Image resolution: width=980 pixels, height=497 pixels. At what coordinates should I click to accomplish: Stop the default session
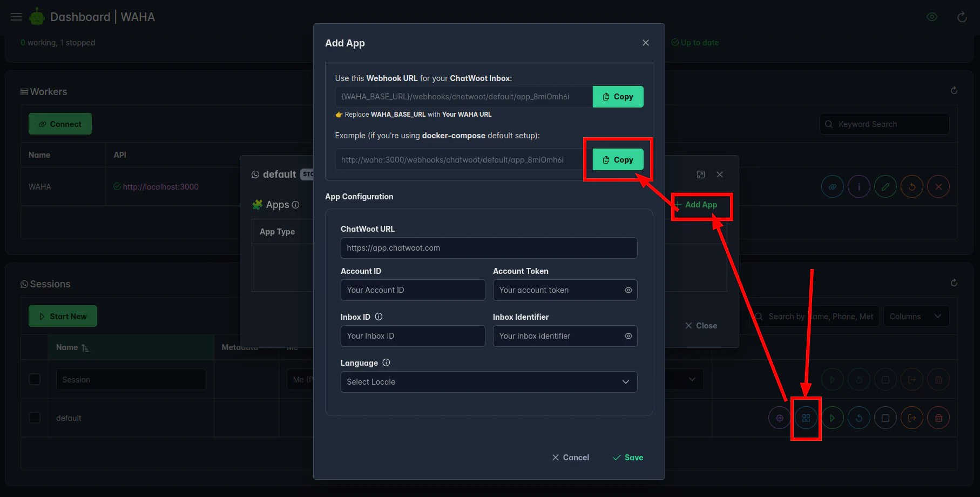(x=886, y=418)
